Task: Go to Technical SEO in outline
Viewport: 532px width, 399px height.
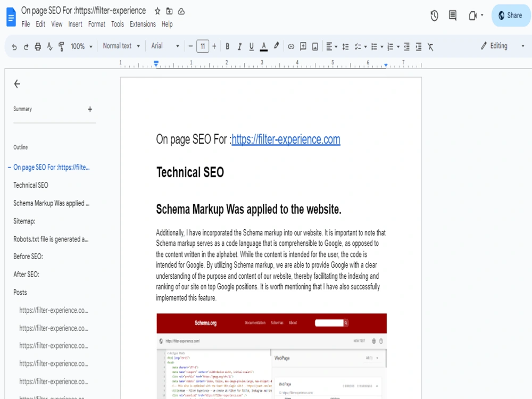Action: pyautogui.click(x=30, y=185)
